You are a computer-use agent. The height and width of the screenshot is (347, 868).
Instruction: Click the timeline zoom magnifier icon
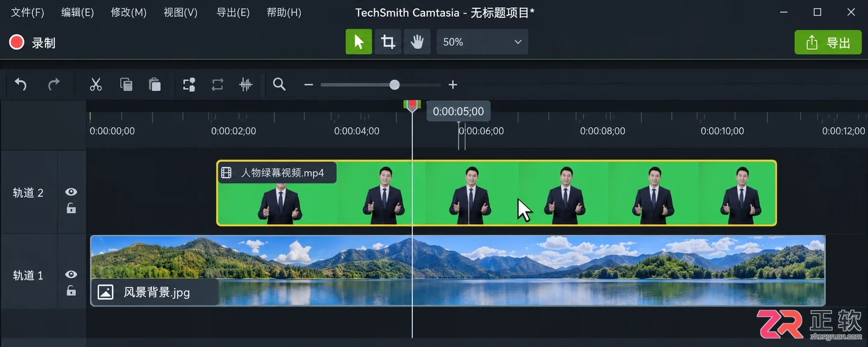pyautogui.click(x=279, y=84)
